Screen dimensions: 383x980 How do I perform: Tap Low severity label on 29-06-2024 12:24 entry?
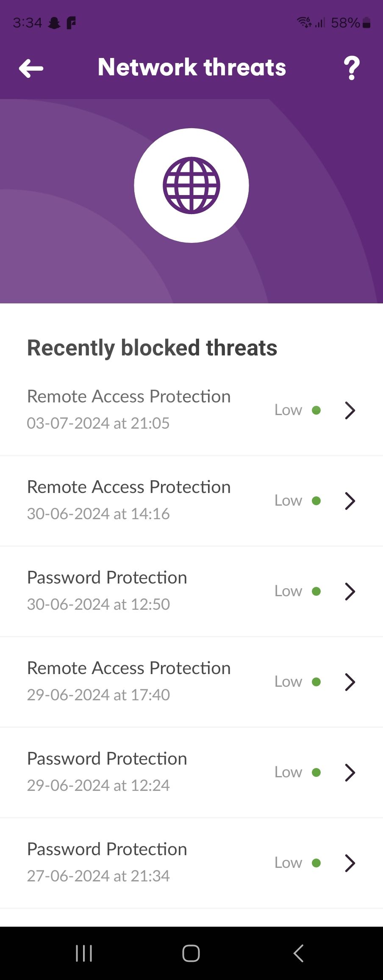coord(288,772)
